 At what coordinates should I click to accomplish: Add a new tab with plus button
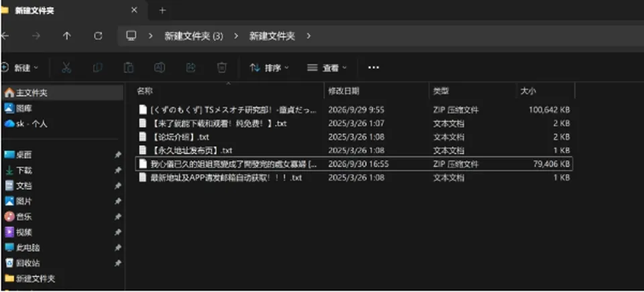tap(162, 10)
